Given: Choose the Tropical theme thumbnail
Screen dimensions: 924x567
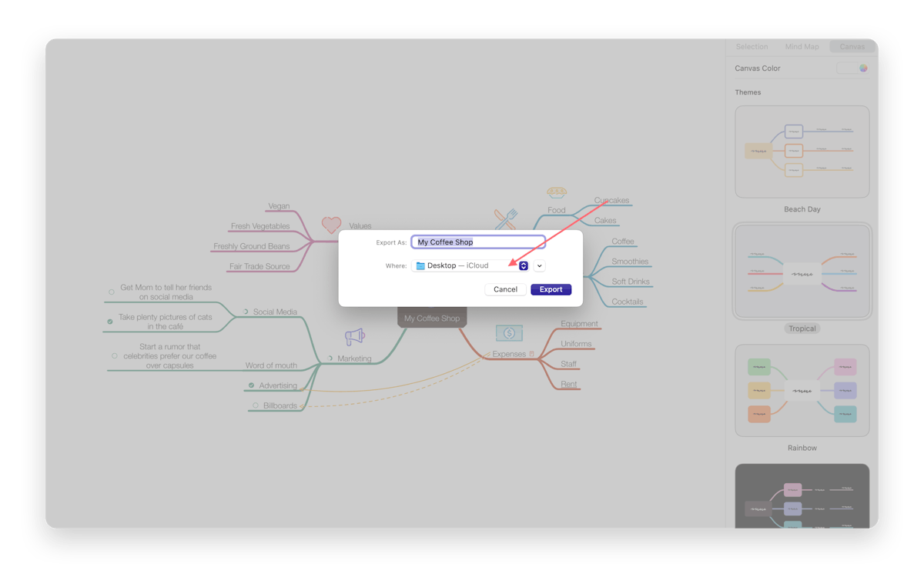Looking at the screenshot, I should [802, 272].
